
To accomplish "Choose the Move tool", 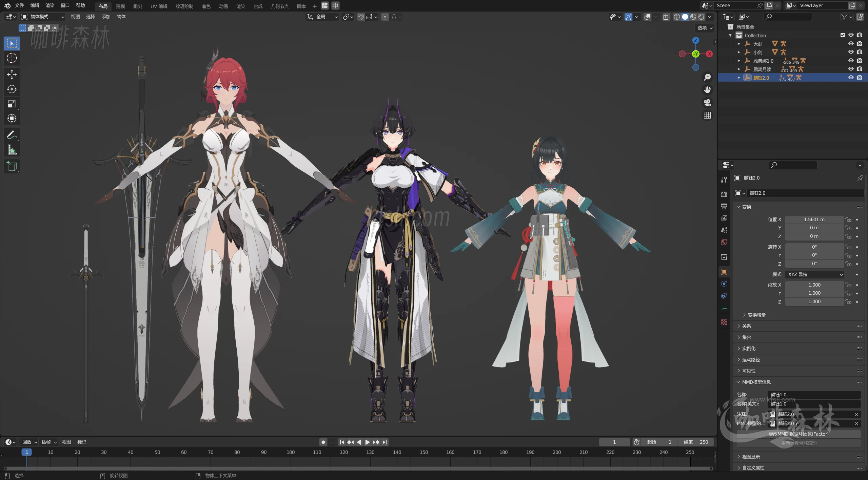I will tap(12, 75).
